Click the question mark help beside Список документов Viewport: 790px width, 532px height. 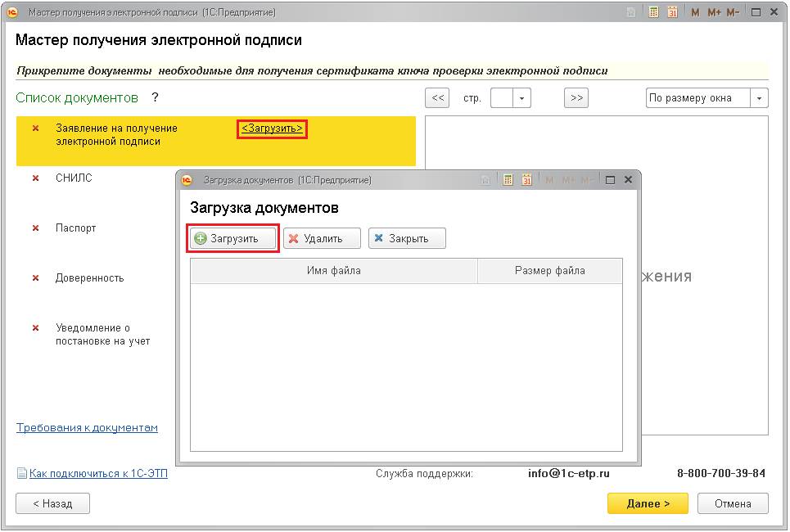156,97
